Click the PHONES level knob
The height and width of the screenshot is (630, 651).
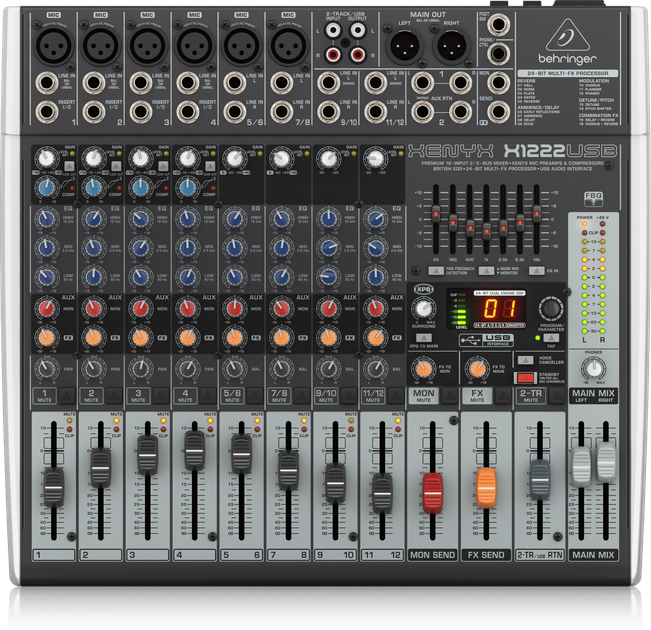[x=593, y=368]
